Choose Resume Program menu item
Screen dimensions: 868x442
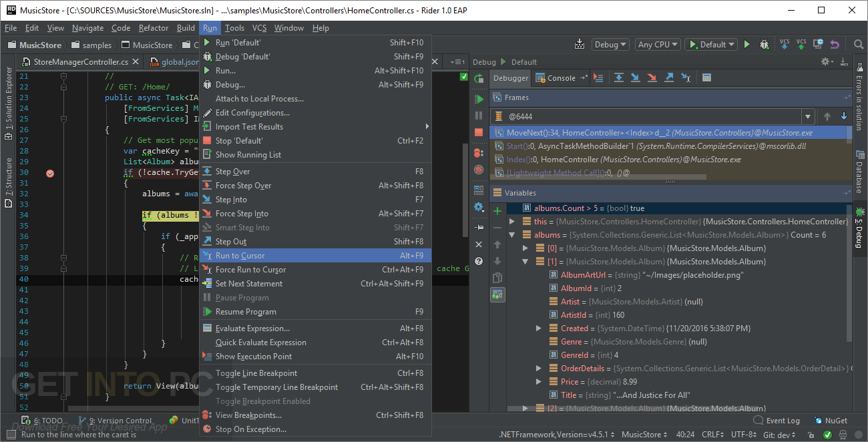(x=316, y=312)
